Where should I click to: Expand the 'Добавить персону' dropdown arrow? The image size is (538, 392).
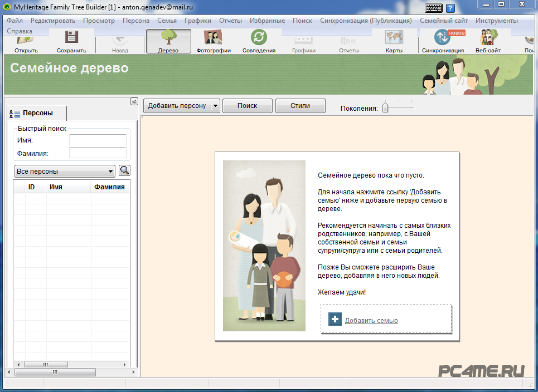tap(215, 106)
